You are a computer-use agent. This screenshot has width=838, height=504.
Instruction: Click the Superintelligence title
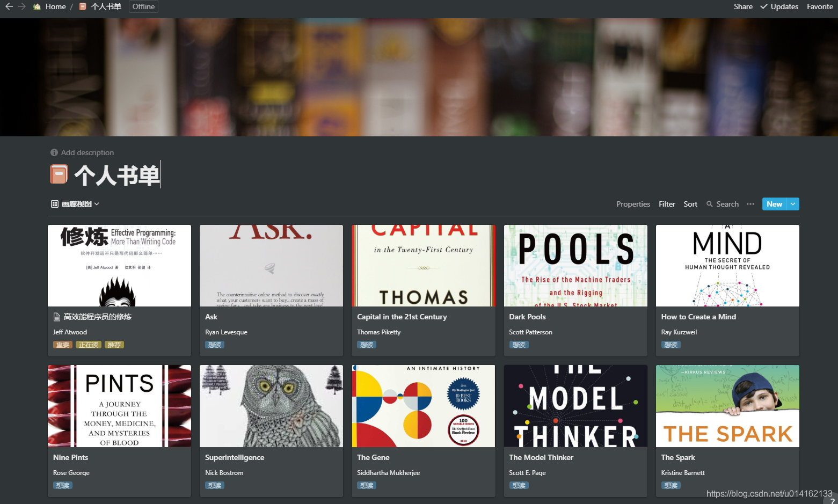click(x=235, y=457)
